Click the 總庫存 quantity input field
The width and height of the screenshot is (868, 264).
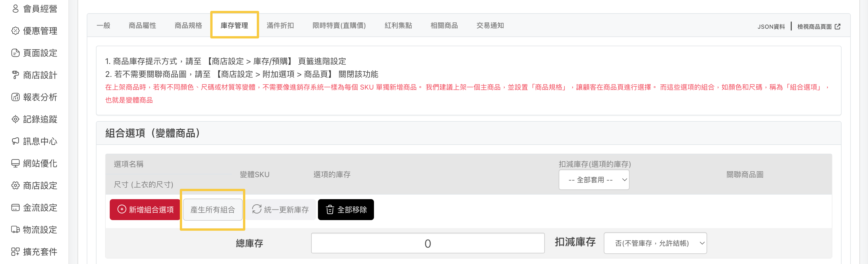pyautogui.click(x=428, y=243)
